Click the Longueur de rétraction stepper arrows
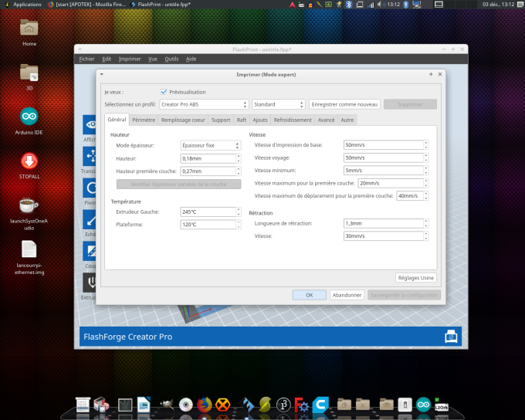Image resolution: width=525 pixels, height=420 pixels. pyautogui.click(x=425, y=223)
